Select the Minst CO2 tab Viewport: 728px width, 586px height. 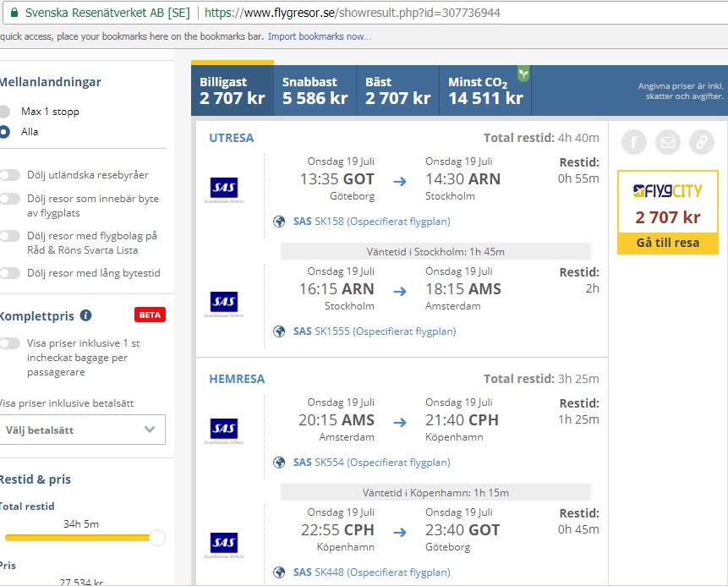[x=486, y=90]
